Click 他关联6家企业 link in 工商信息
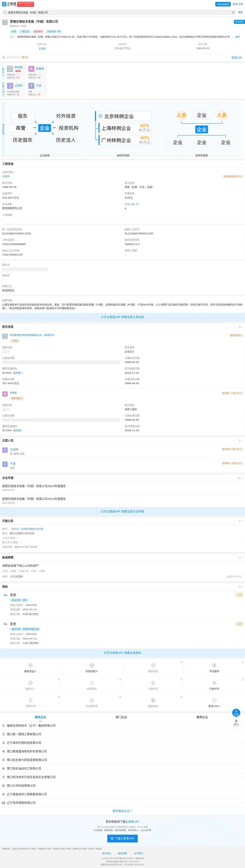Viewport: 245px width, 868px height. pos(233,177)
